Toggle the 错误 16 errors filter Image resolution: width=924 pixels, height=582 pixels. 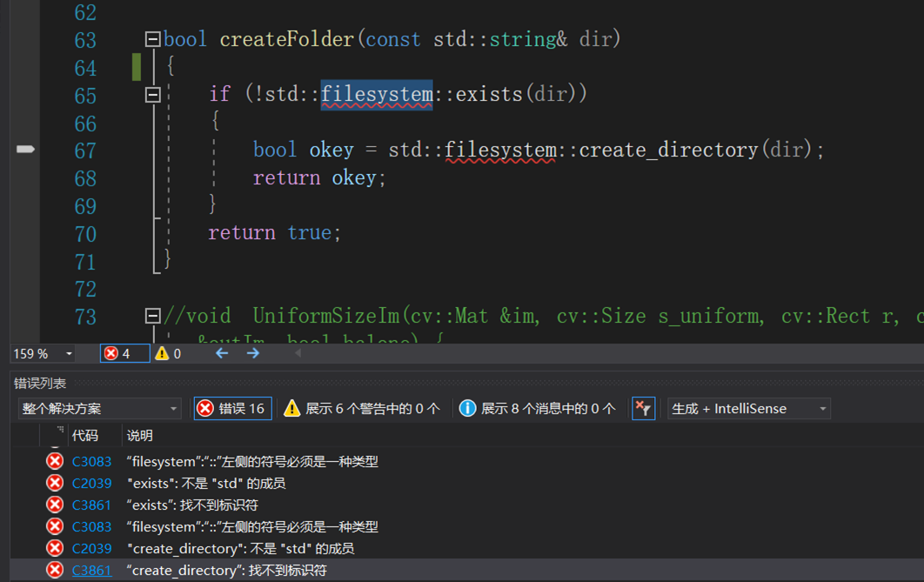[232, 408]
